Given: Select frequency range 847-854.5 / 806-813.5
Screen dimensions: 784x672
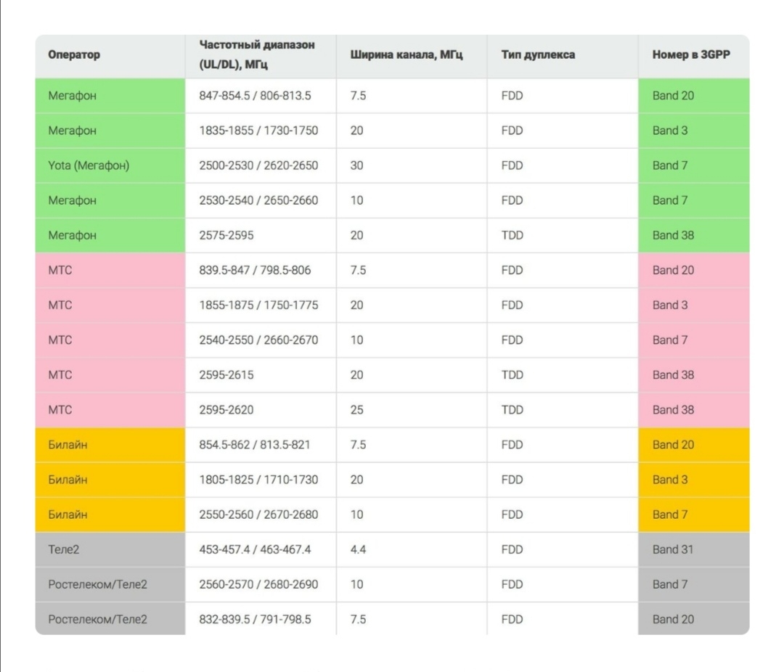Looking at the screenshot, I should coord(255,96).
